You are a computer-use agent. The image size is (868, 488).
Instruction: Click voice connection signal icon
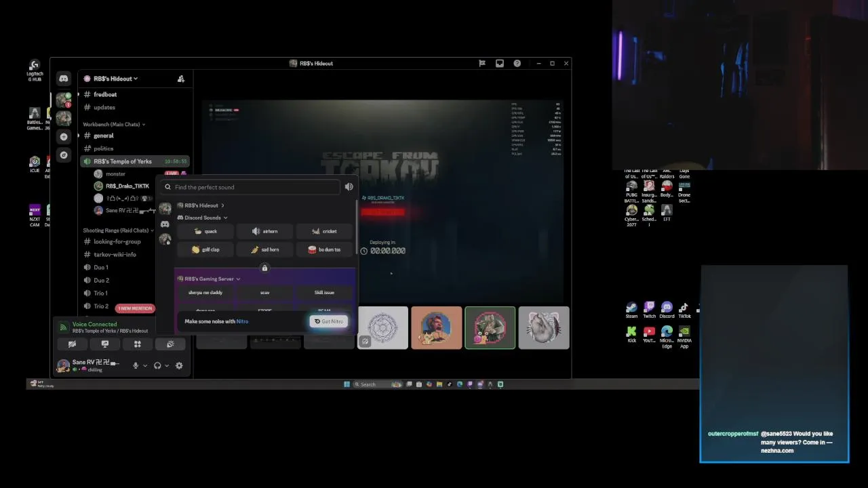point(63,327)
